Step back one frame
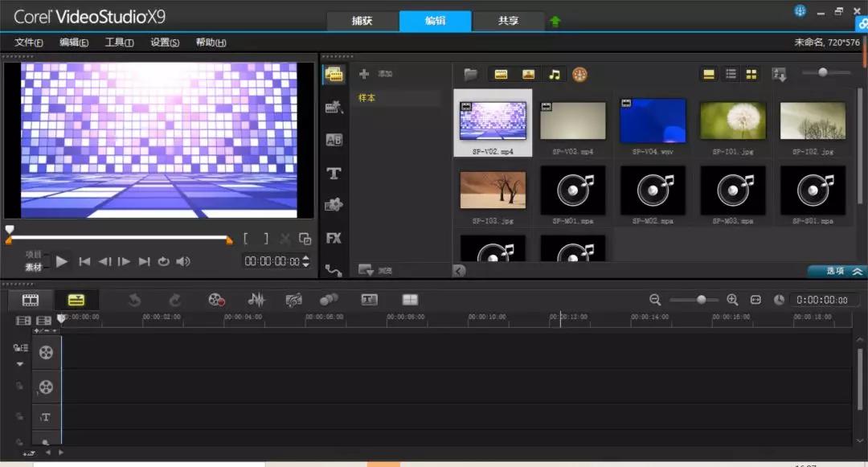Image resolution: width=868 pixels, height=467 pixels. pyautogui.click(x=104, y=261)
